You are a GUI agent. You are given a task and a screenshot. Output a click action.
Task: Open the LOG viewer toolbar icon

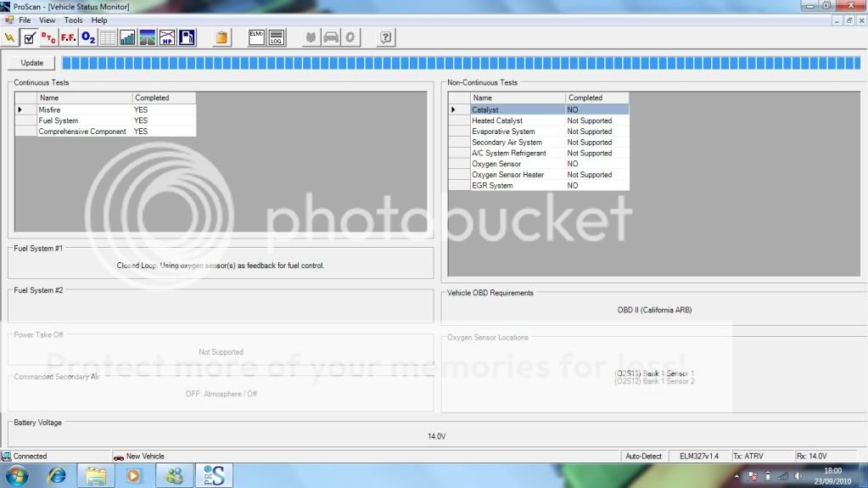(277, 37)
